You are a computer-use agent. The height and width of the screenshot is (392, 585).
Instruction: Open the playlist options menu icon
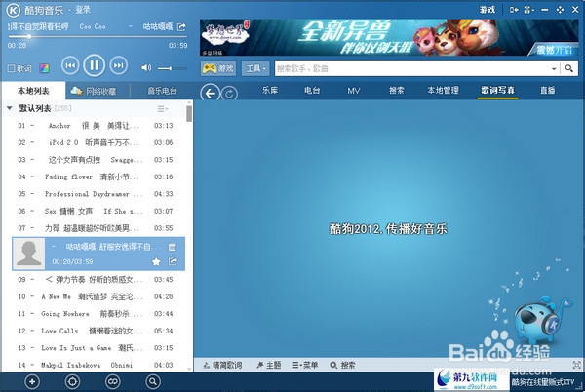(x=162, y=109)
